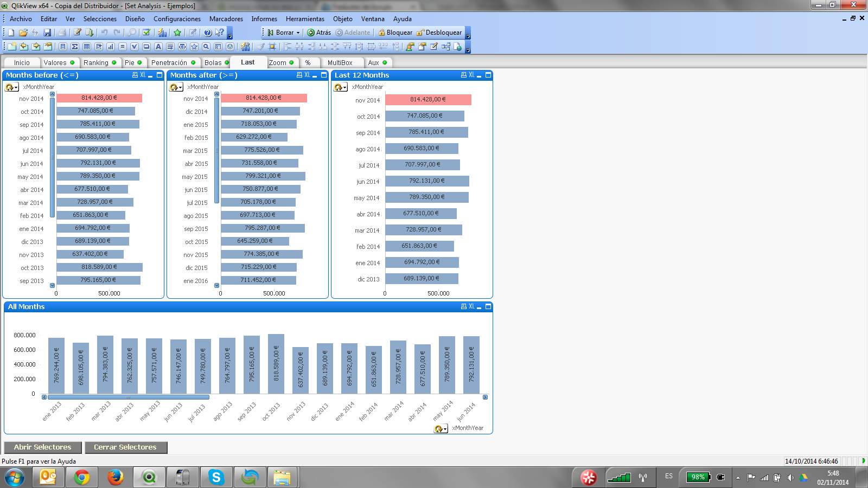Switch to the MultiBox sheet tab

[340, 62]
